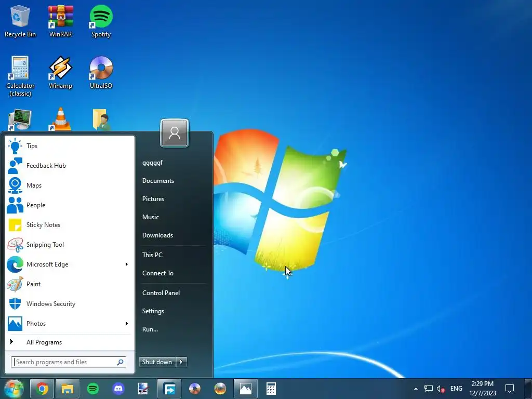Click the Search programs and files field

tap(69, 362)
